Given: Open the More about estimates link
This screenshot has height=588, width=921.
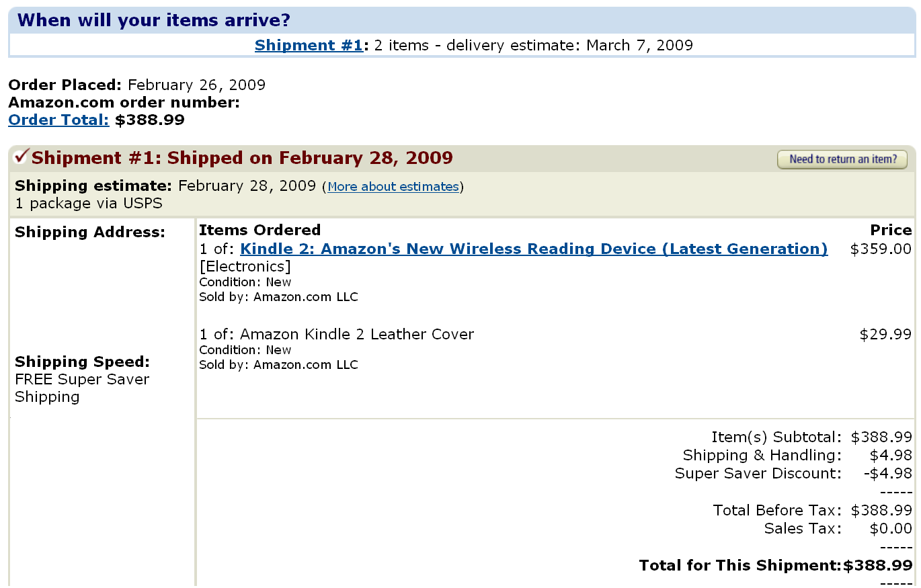Looking at the screenshot, I should tap(393, 187).
